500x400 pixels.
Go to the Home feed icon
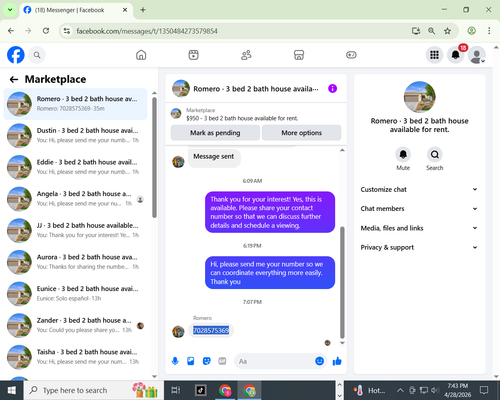141,55
